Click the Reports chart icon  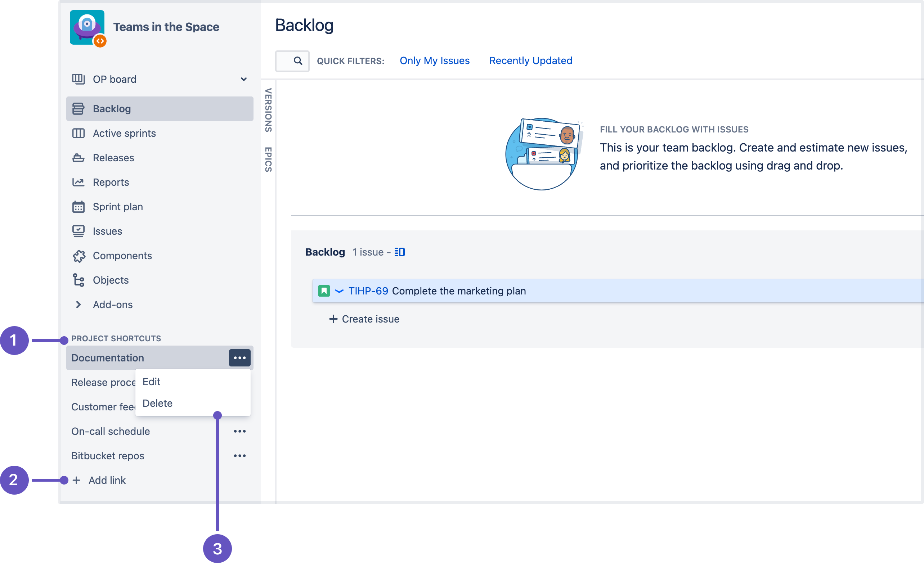78,181
